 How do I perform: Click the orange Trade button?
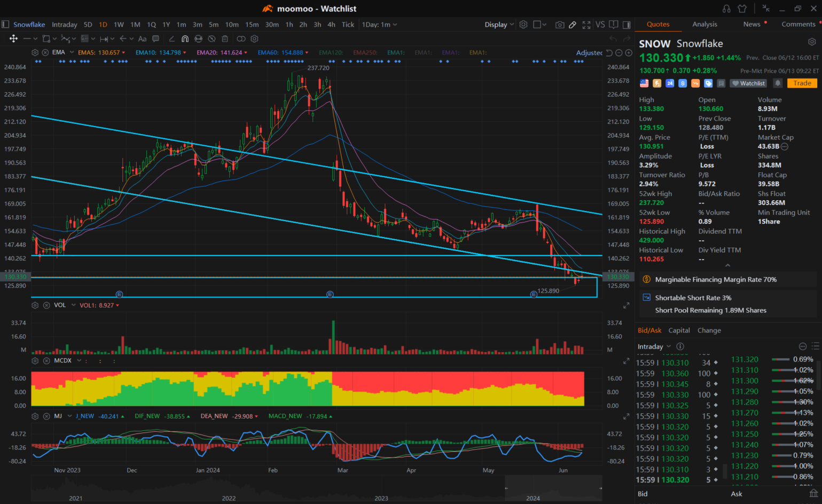pyautogui.click(x=802, y=83)
